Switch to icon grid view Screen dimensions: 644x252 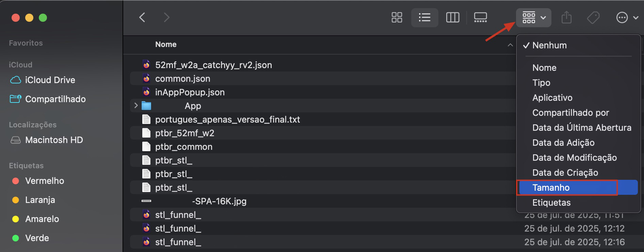tap(397, 17)
